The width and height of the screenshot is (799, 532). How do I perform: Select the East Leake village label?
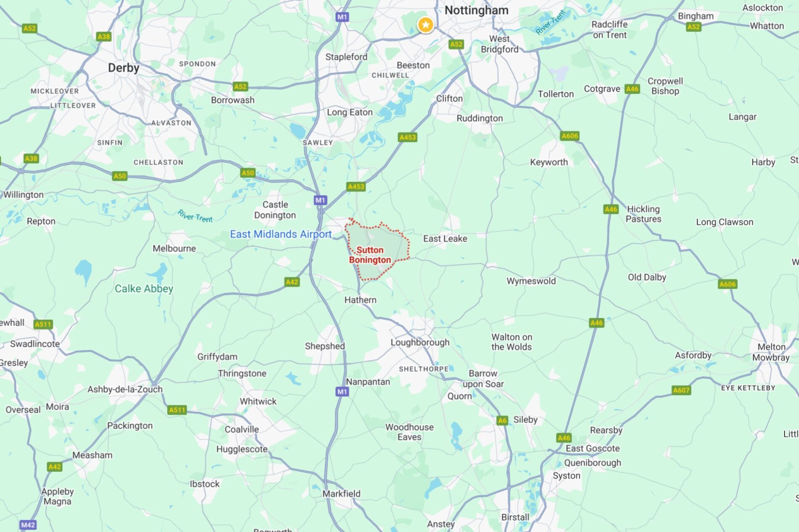[445, 239]
